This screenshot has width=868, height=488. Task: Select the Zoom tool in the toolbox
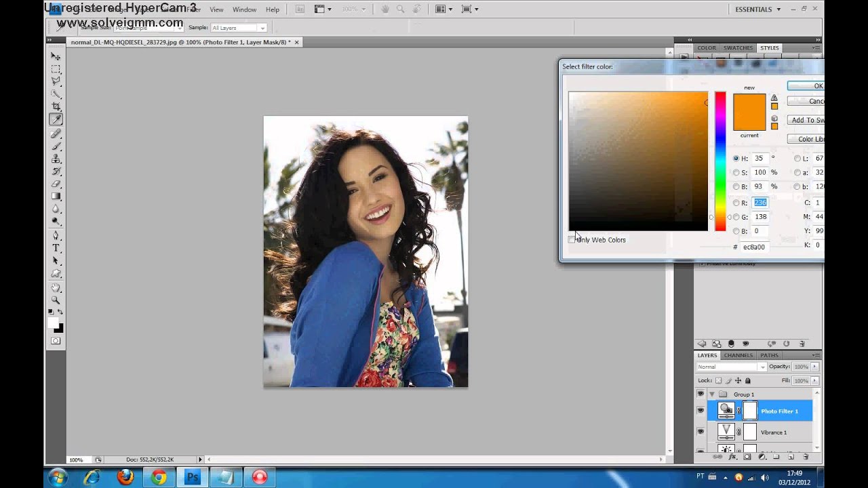(56, 300)
